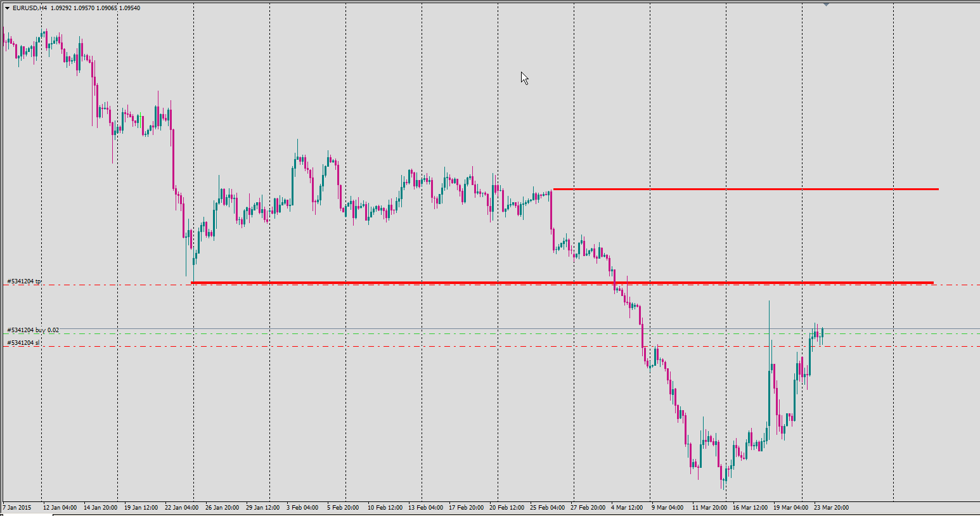Click the #5341204 sl order label
The height and width of the screenshot is (516, 980).
click(x=23, y=342)
